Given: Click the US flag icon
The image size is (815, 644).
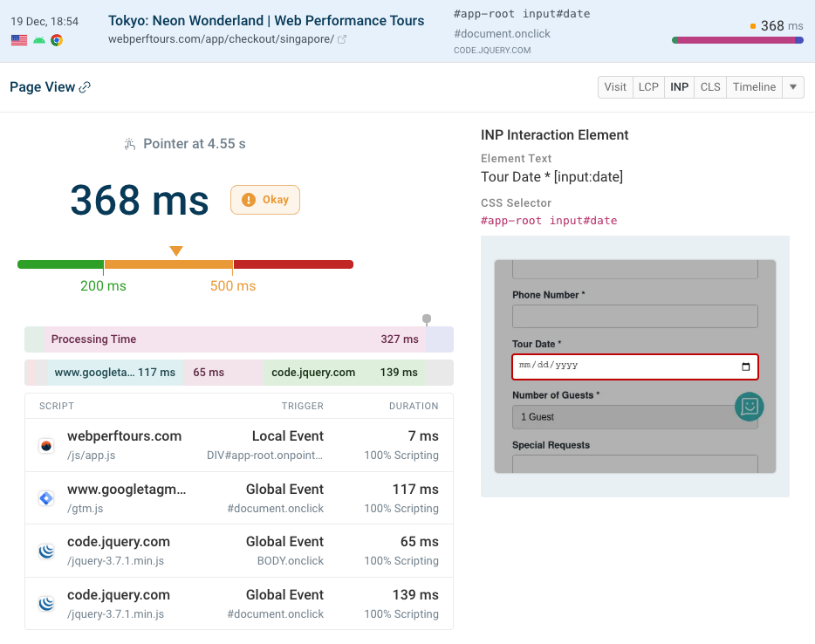Looking at the screenshot, I should tap(18, 40).
